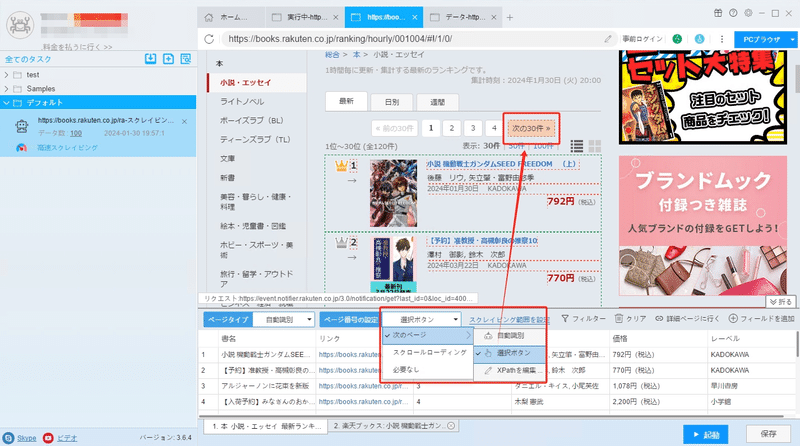
Task: Click the green circular icon in the toolbar
Action: coord(677,39)
